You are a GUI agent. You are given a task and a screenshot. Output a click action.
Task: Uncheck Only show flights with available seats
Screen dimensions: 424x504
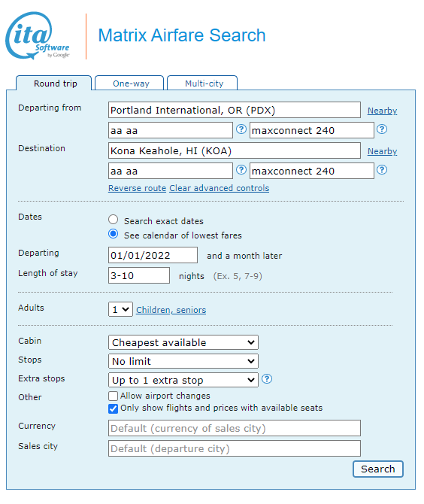[x=113, y=408]
